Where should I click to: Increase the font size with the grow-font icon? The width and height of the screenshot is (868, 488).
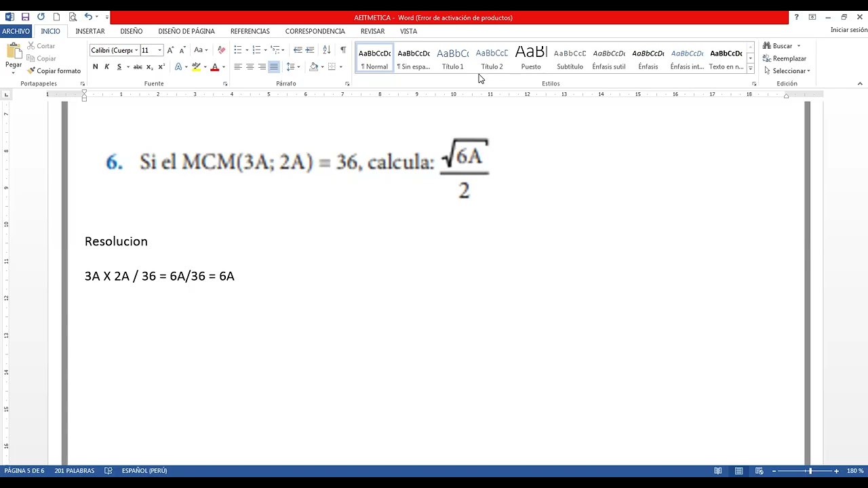point(170,50)
